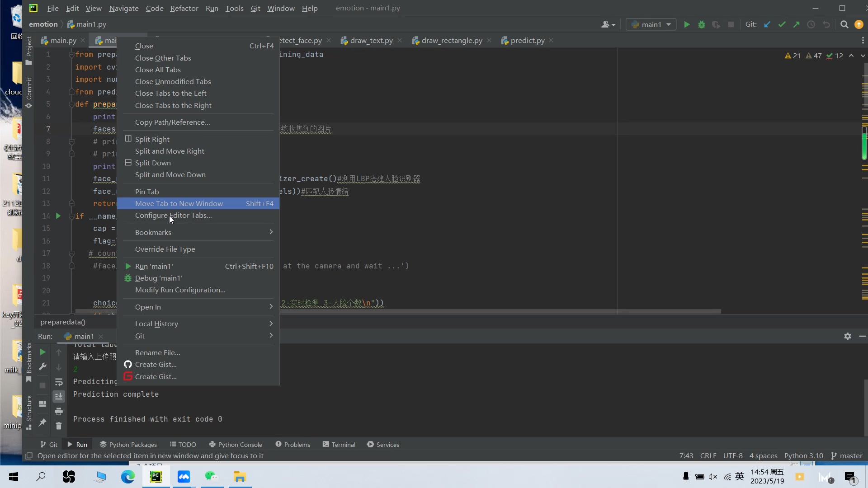This screenshot has width=868, height=488.
Task: Click the Python 3.10 interpreter status
Action: (x=803, y=455)
